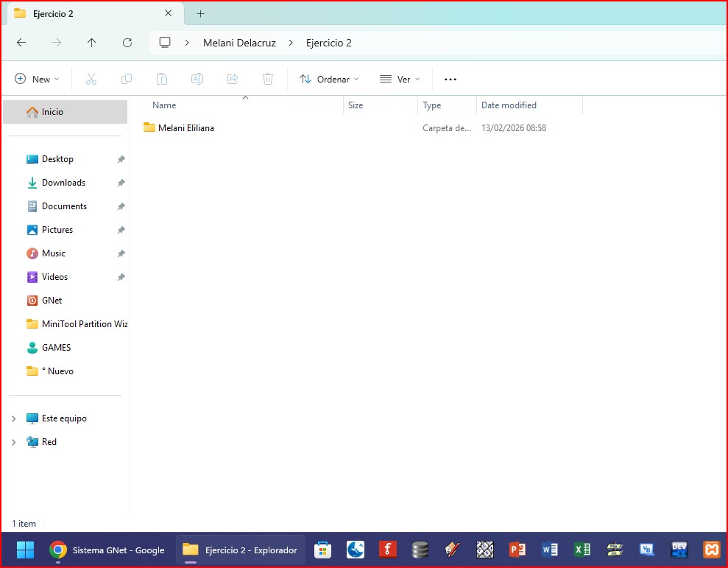The height and width of the screenshot is (568, 728).
Task: Click the Delete trash can icon
Action: [268, 79]
